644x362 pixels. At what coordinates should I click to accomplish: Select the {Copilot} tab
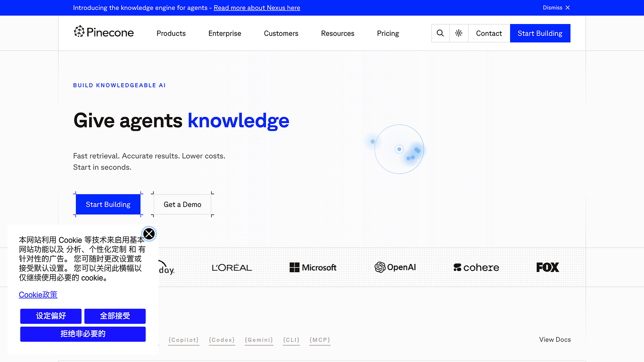[184, 340]
